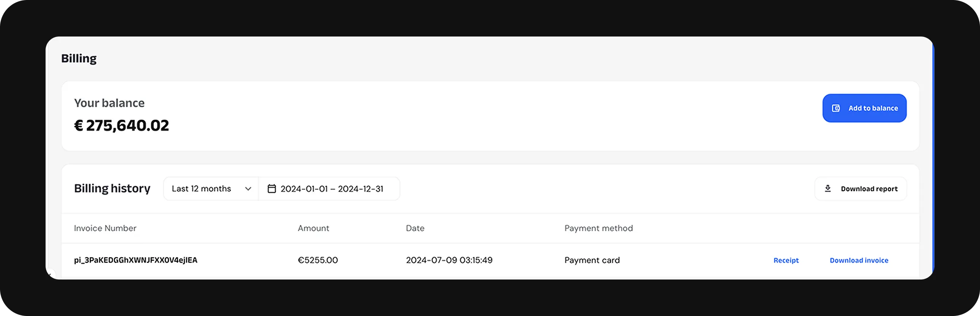
Task: Click the 2024-07-09 03:15:49 date cell
Action: coord(449,260)
